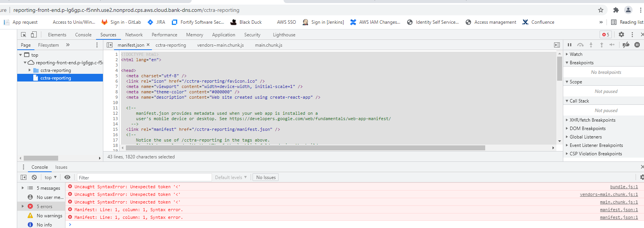The height and width of the screenshot is (228, 644).
Task: Open the bundle.js:1 source link
Action: pos(624,187)
